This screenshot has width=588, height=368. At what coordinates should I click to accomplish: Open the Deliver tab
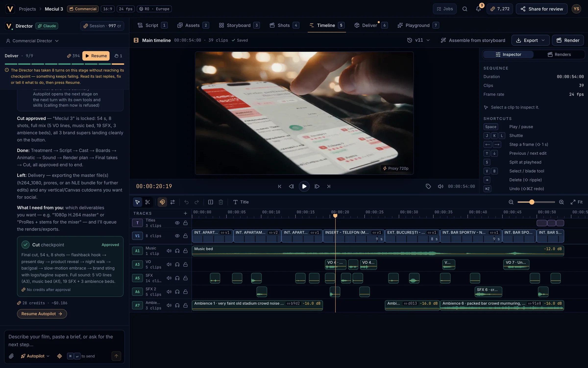[x=371, y=25]
